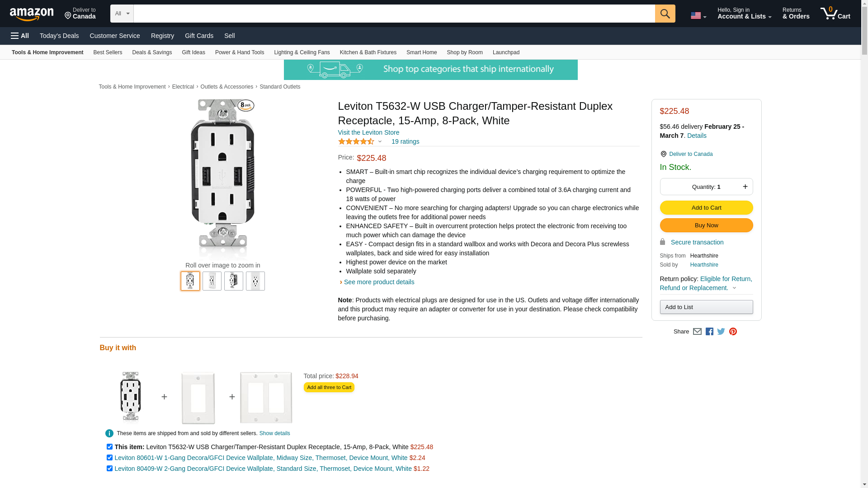This screenshot has width=868, height=488.
Task: Open the language flag selector
Action: pos(698,15)
